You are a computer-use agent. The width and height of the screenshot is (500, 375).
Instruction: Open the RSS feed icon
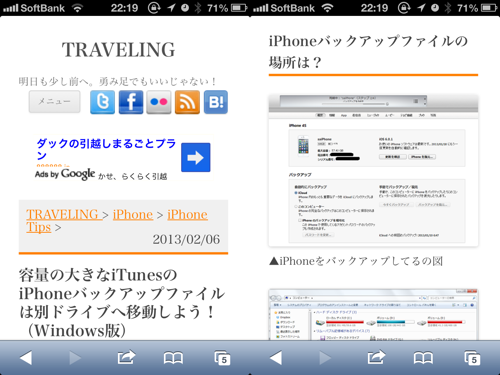187,102
